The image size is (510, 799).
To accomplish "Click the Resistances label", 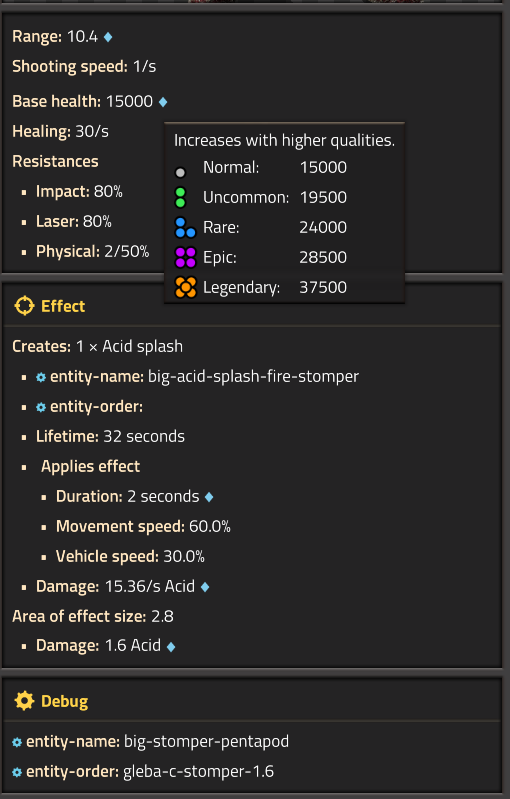I will tap(55, 162).
